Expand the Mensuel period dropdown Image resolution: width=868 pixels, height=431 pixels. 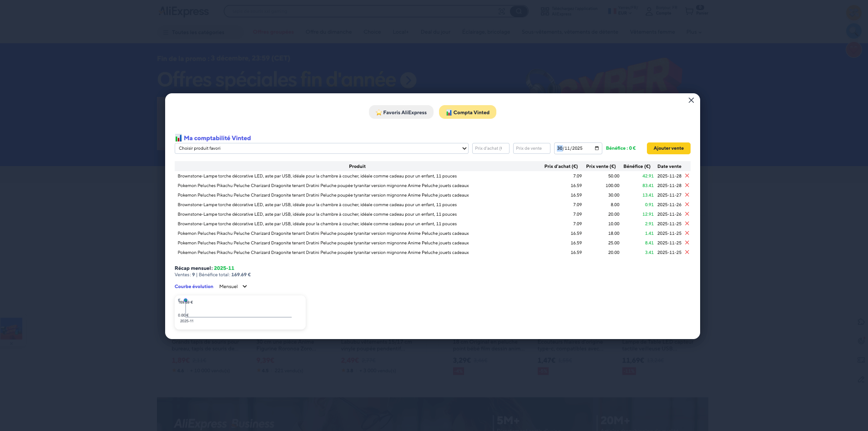pos(233,287)
